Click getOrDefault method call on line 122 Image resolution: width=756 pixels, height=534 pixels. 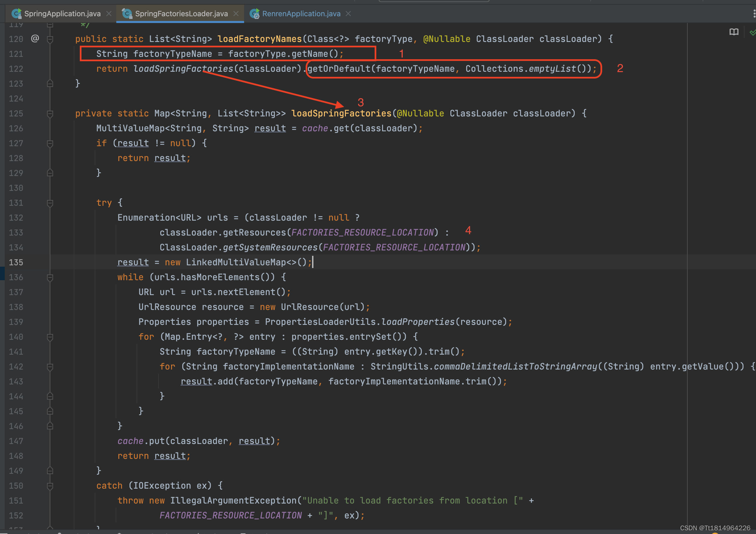coord(339,69)
